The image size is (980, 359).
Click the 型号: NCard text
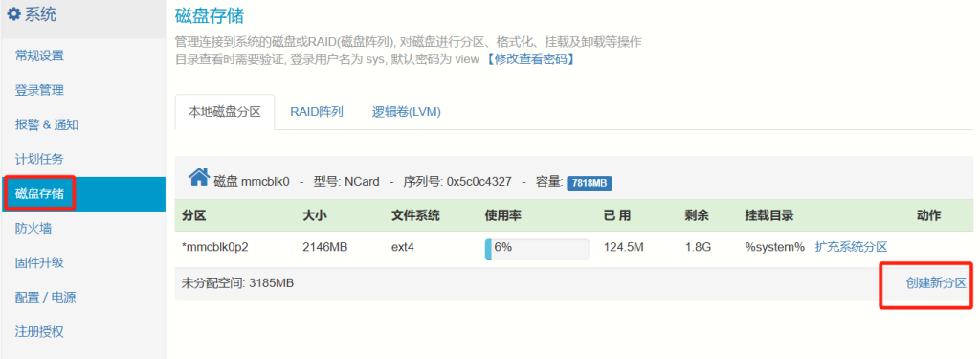tap(346, 182)
